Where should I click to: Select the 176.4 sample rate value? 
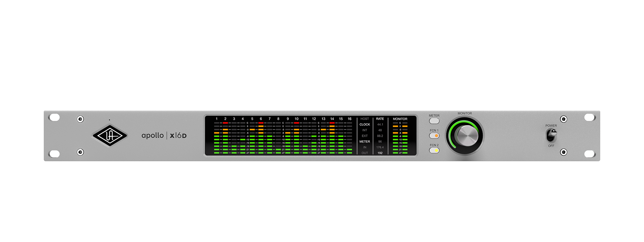(380, 147)
